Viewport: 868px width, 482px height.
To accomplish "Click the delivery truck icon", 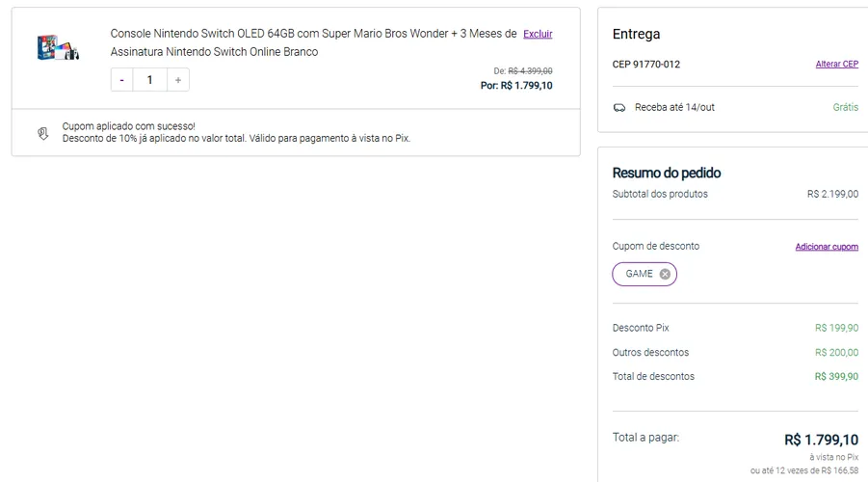I will 619,107.
